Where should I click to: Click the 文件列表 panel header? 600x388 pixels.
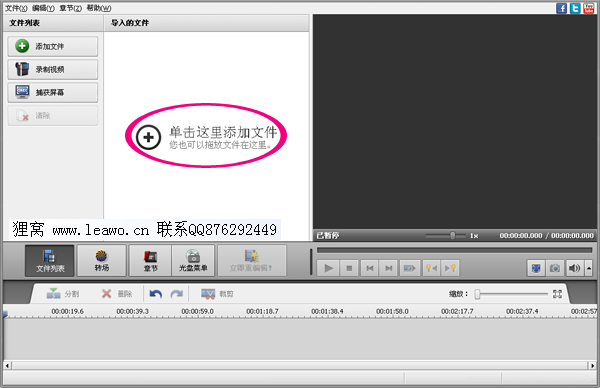pyautogui.click(x=53, y=23)
